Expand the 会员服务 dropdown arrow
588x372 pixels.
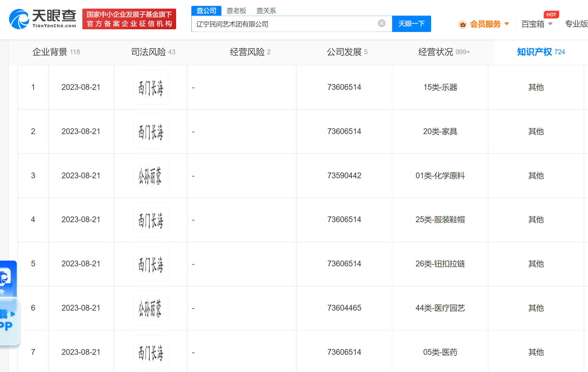507,24
